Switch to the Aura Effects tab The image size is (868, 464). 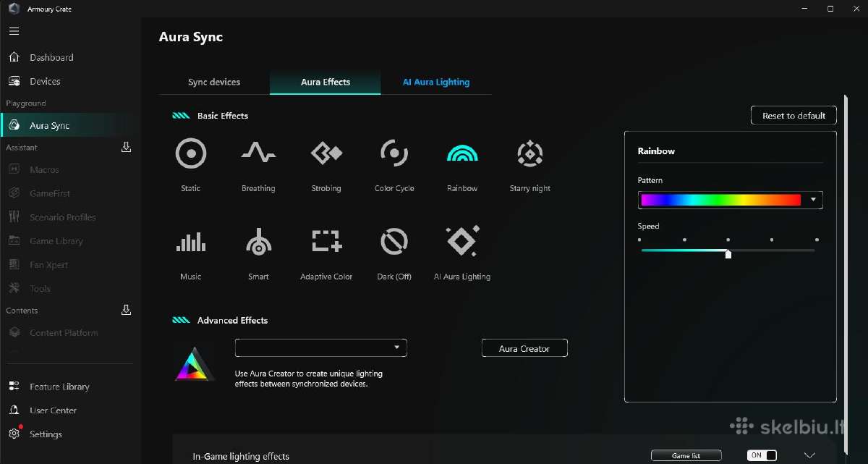(325, 82)
